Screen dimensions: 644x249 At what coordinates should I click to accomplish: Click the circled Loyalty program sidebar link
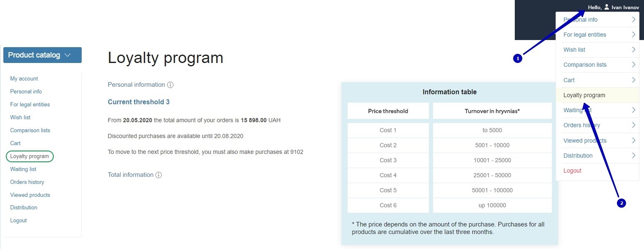(x=30, y=156)
